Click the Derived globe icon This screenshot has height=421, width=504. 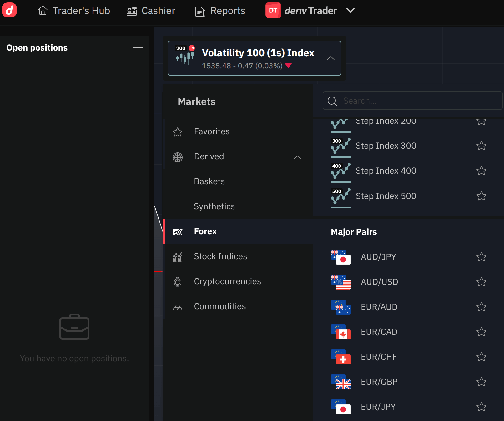[177, 157]
